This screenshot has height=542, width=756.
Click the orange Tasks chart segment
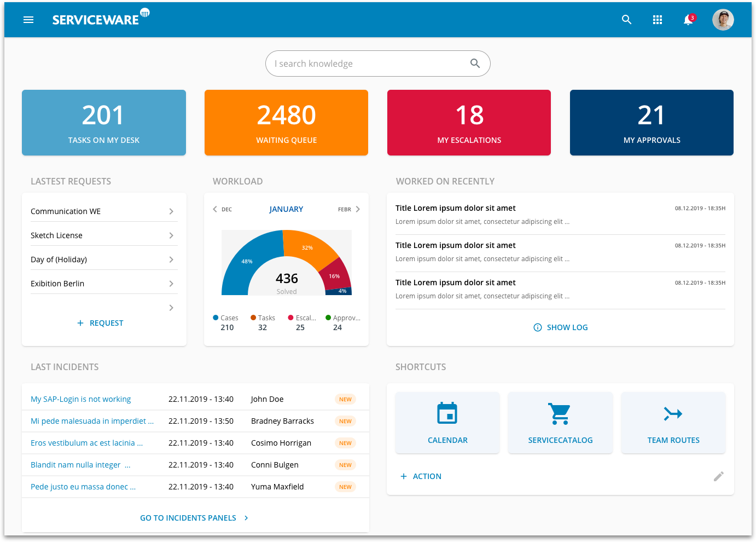[309, 245]
